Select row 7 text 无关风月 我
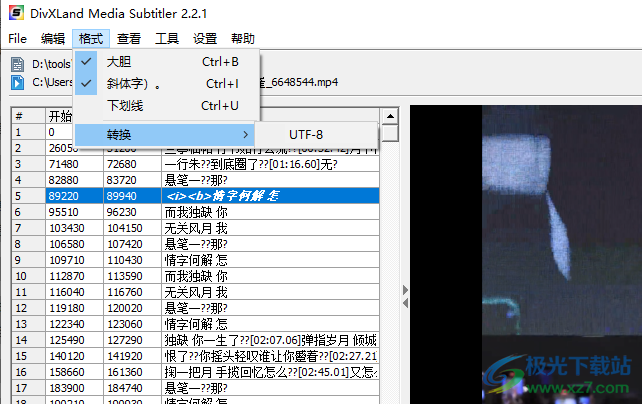 (196, 228)
